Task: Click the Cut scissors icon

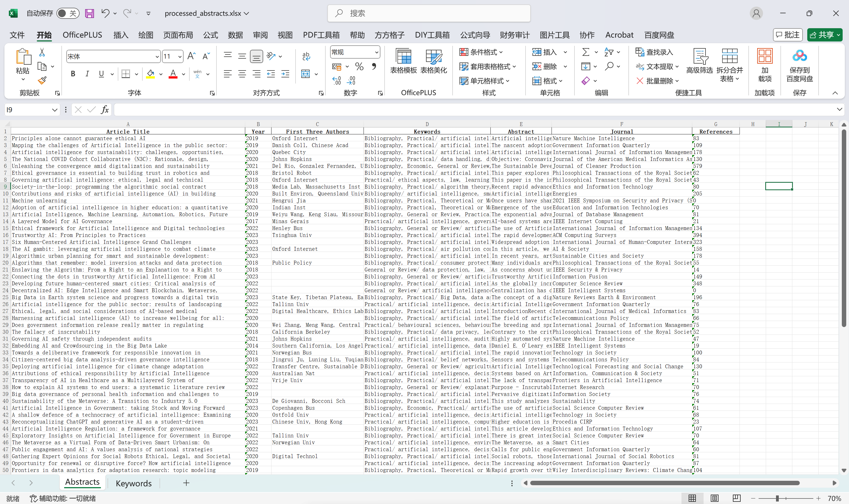Action: (x=42, y=52)
